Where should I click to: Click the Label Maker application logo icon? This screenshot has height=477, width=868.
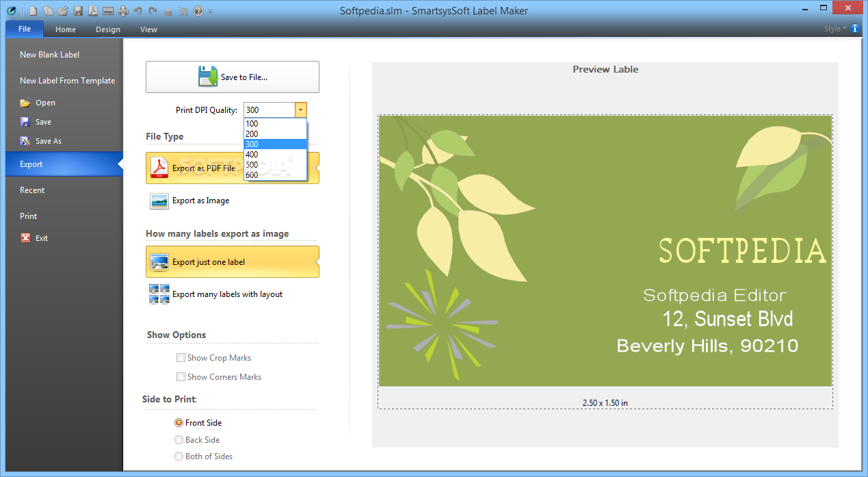(11, 10)
